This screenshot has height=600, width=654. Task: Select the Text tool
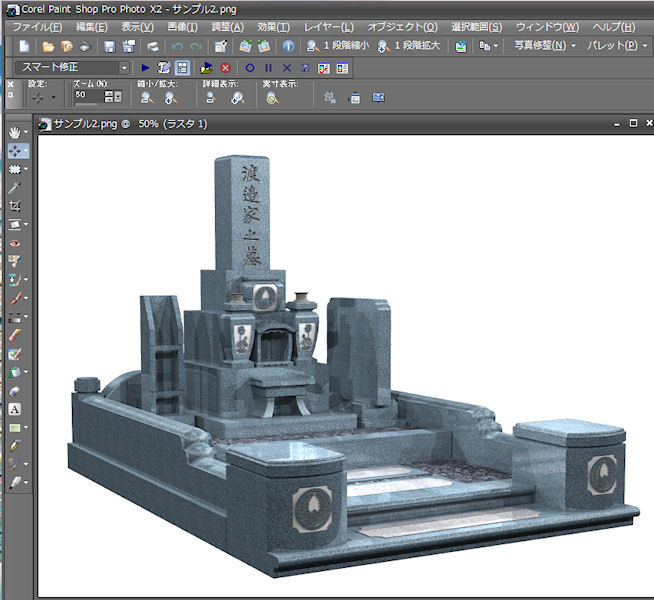point(15,409)
